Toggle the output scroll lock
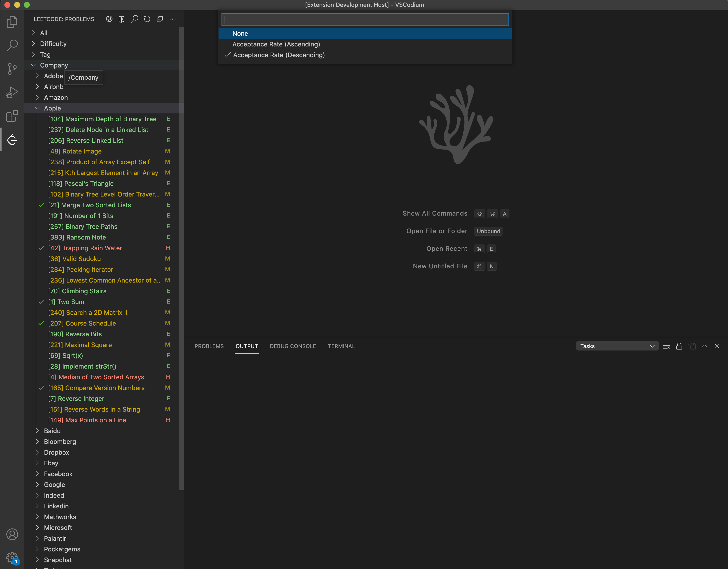 (679, 346)
